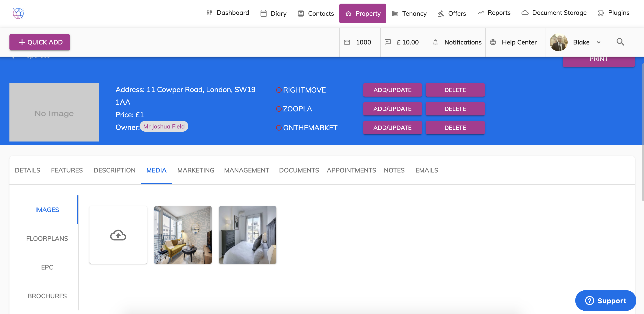644x314 pixels.
Task: Click the SMS balance chat icon
Action: point(387,42)
